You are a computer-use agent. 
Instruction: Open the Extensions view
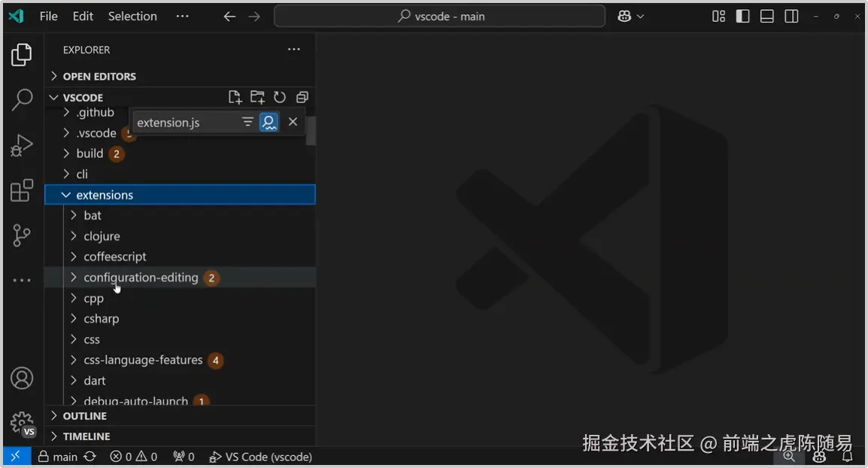click(22, 190)
